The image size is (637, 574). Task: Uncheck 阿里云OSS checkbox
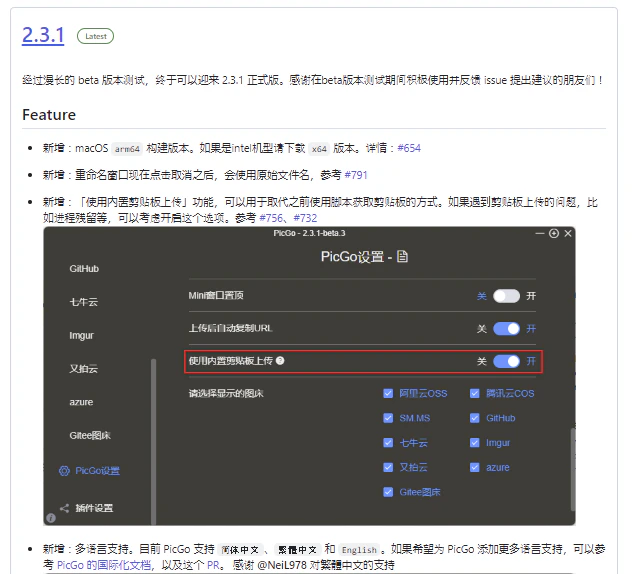click(x=388, y=393)
